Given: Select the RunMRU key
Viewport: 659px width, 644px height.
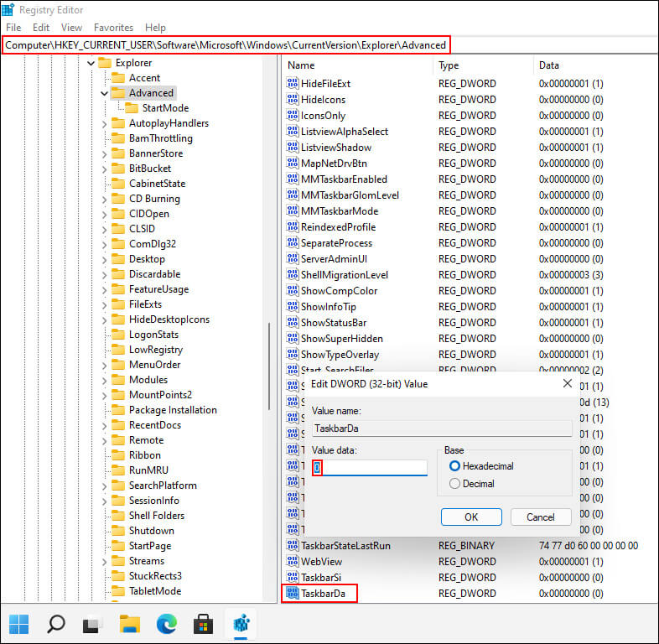Looking at the screenshot, I should (x=148, y=470).
